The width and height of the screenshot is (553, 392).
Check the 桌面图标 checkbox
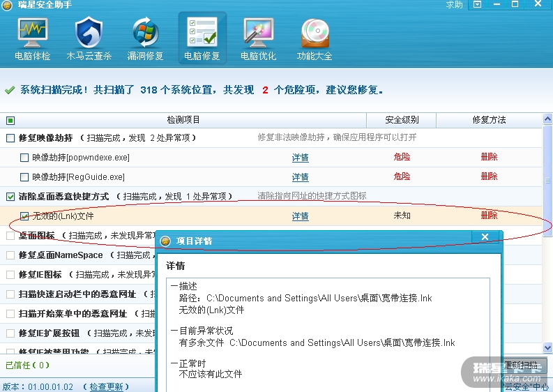pos(10,236)
